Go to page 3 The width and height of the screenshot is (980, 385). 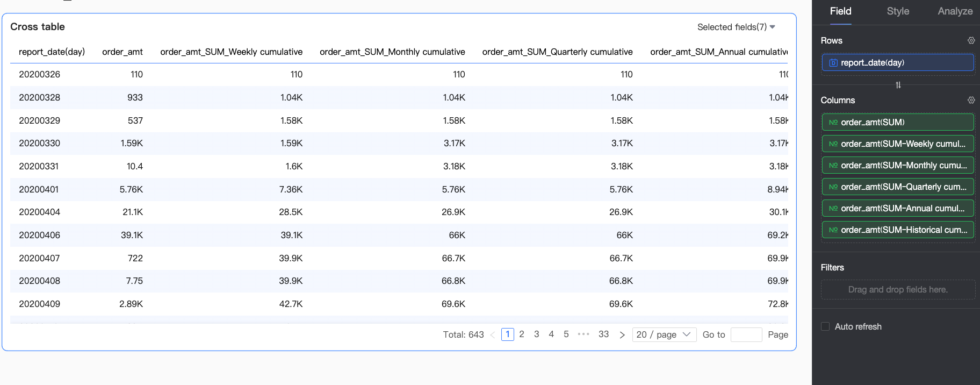536,334
